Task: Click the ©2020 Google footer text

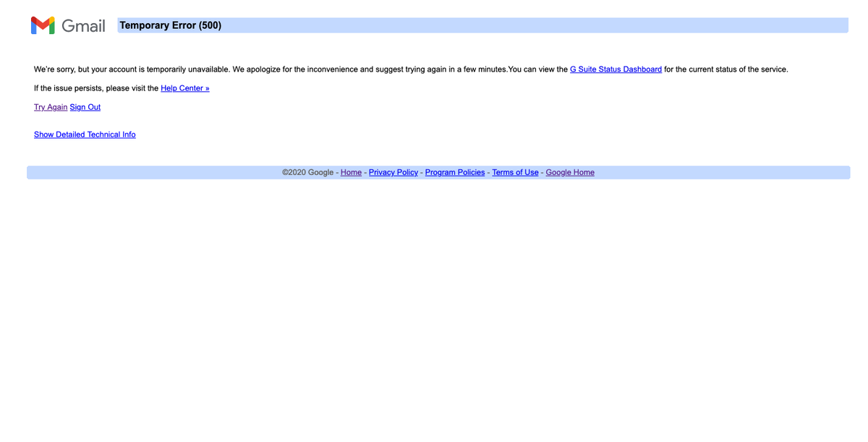Action: 308,172
